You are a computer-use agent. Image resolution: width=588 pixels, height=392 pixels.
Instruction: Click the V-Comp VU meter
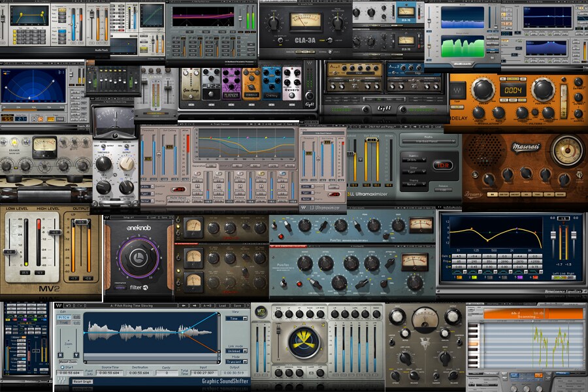pyautogui.click(x=425, y=319)
